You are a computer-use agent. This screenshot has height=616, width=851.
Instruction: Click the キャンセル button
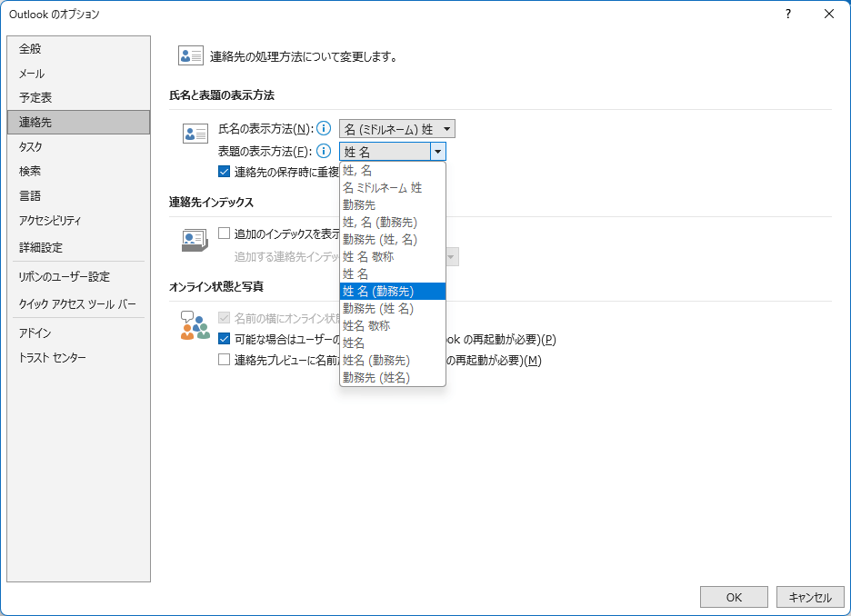[x=810, y=597]
